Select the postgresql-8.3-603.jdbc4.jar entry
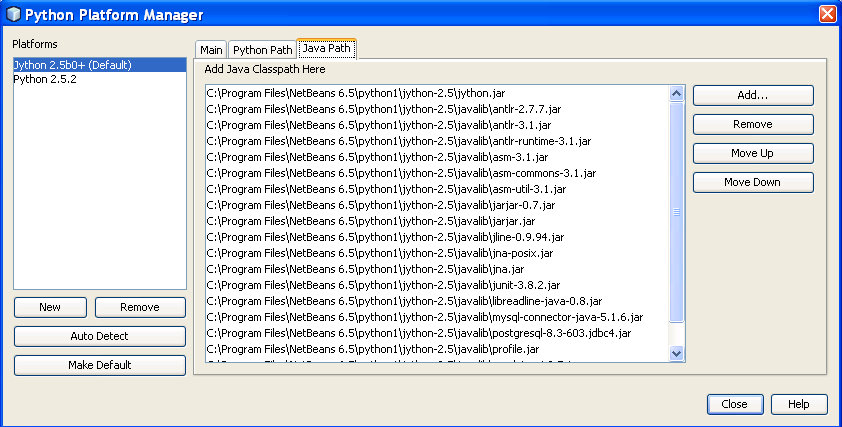The image size is (842, 427). click(x=437, y=333)
